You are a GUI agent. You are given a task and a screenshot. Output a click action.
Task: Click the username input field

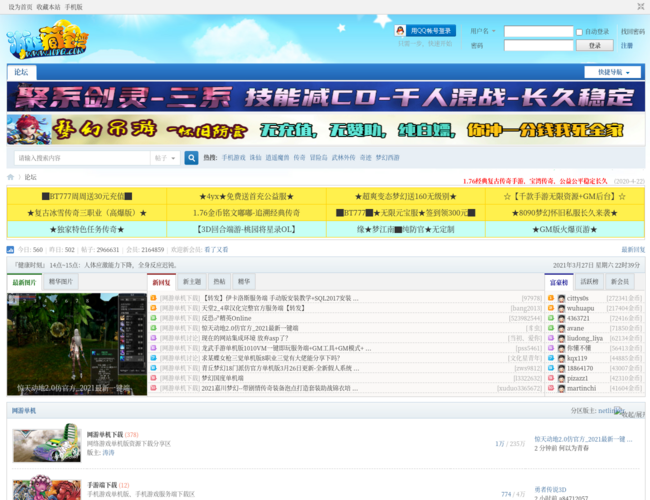tap(538, 32)
